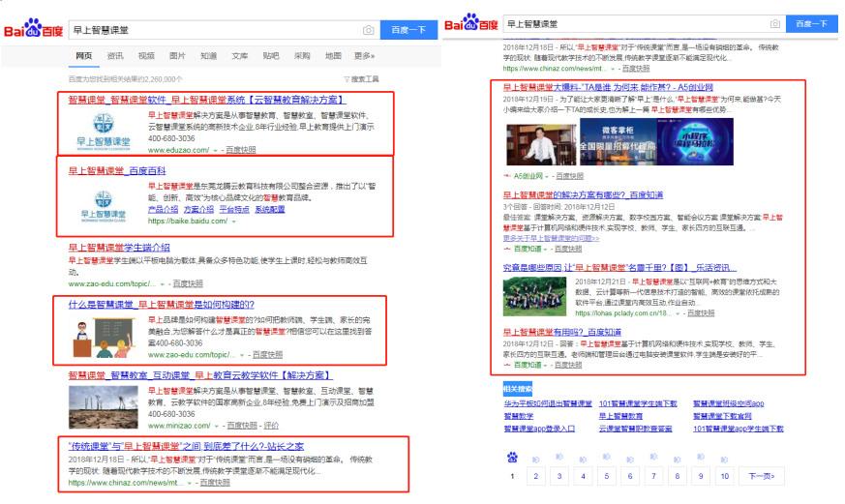Click related search 智慧课堂班级空间app
This screenshot has height=504, width=845.
coord(728,403)
